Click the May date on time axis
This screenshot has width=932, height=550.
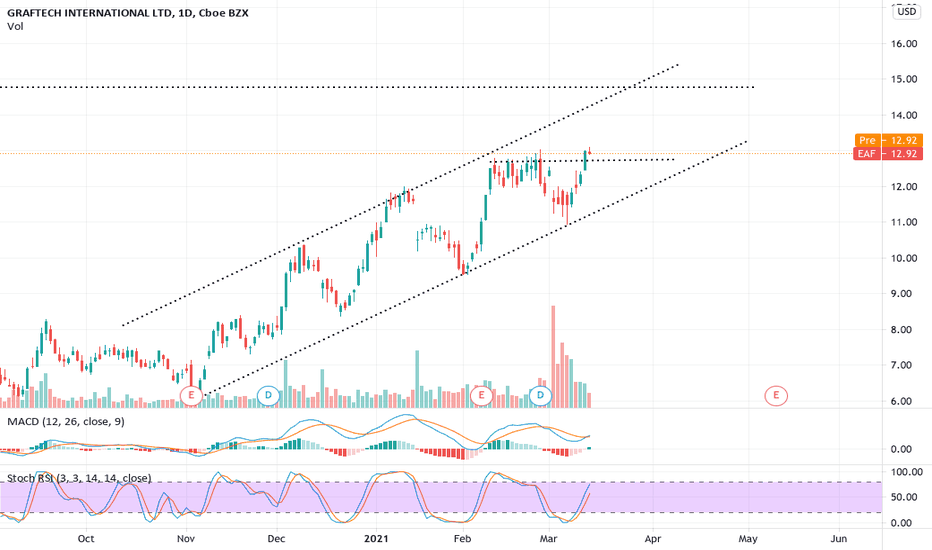point(748,539)
